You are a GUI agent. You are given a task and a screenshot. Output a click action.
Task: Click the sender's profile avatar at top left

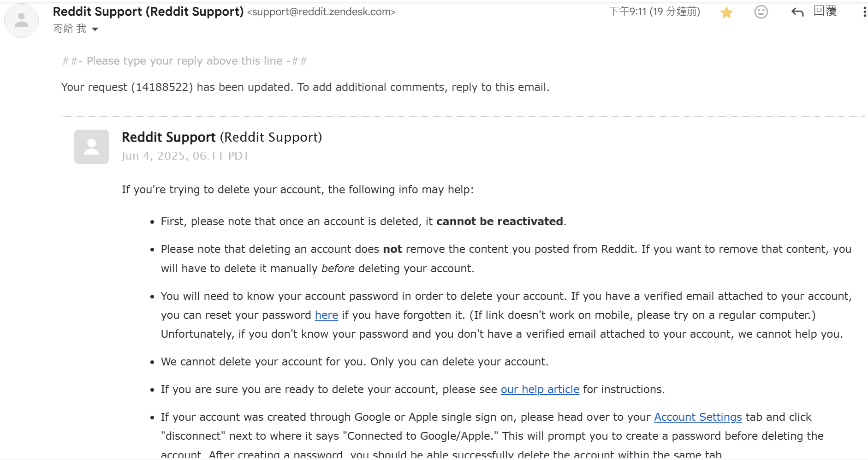pyautogui.click(x=21, y=20)
